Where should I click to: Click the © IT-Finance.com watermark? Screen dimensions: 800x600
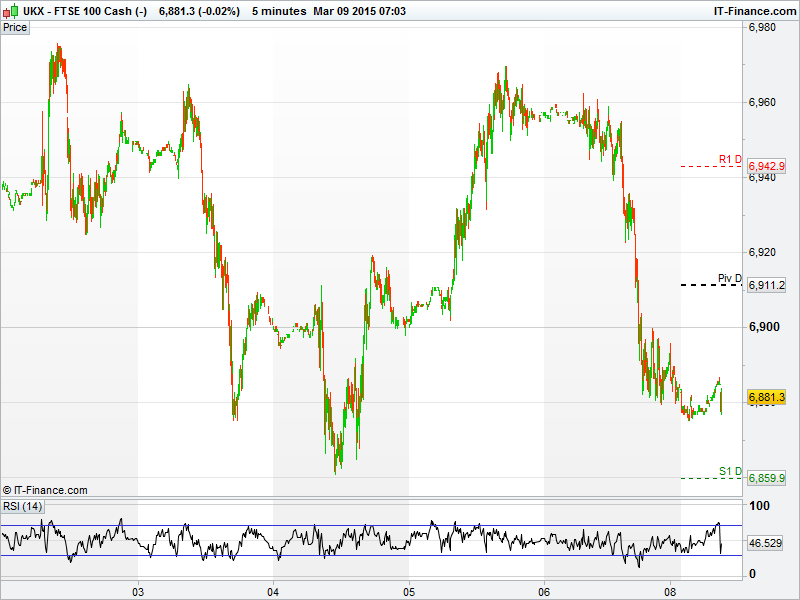45,490
